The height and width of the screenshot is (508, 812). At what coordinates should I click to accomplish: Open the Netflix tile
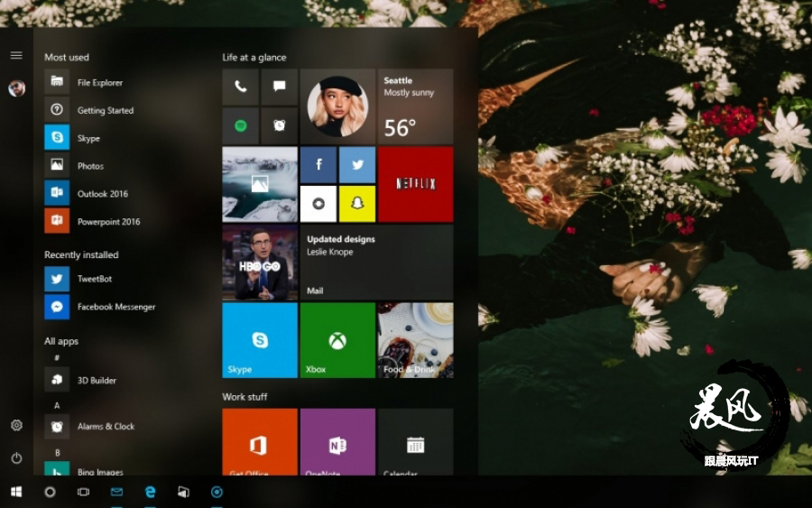pos(415,184)
